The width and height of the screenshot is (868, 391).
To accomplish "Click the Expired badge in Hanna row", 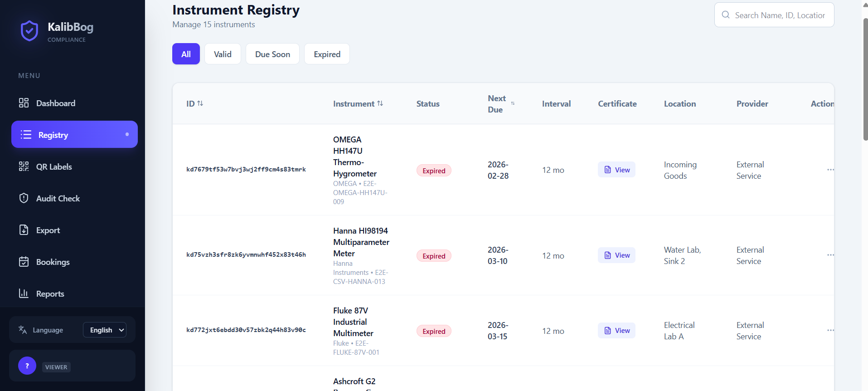I will pyautogui.click(x=434, y=256).
